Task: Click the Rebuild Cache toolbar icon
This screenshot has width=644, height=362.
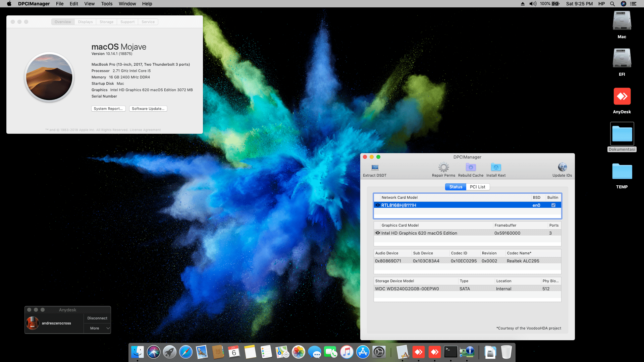Action: pyautogui.click(x=471, y=167)
